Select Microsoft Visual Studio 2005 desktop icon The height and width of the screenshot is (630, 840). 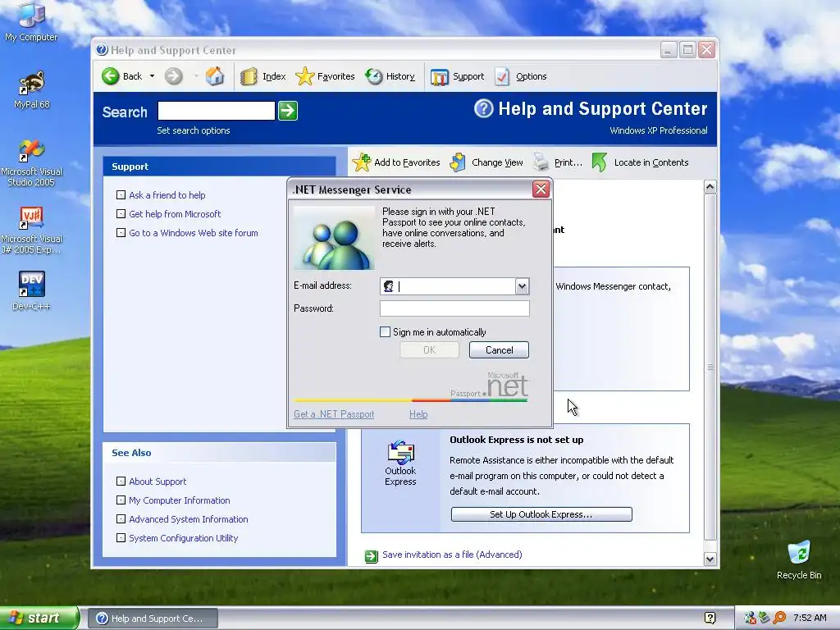tap(31, 163)
